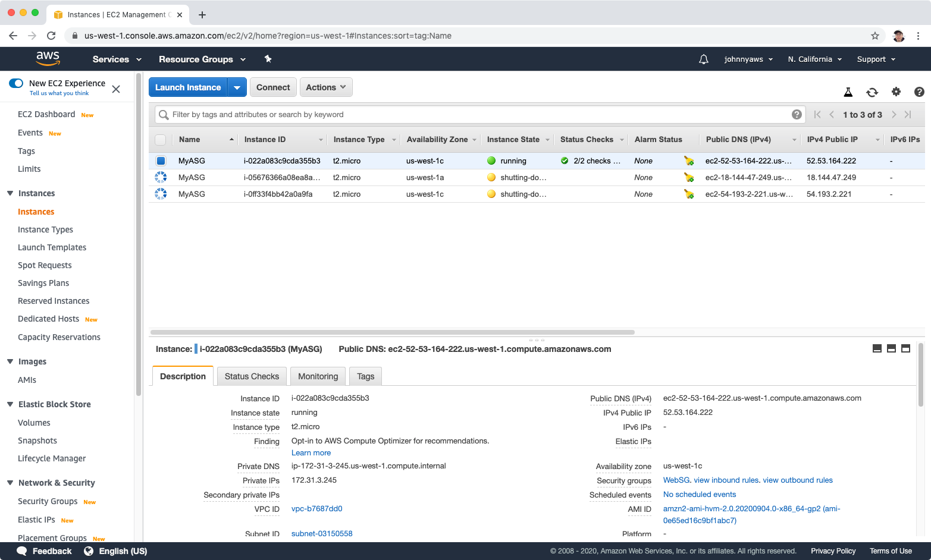Click the search magnifier icon
The width and height of the screenshot is (931, 560).
pyautogui.click(x=164, y=115)
